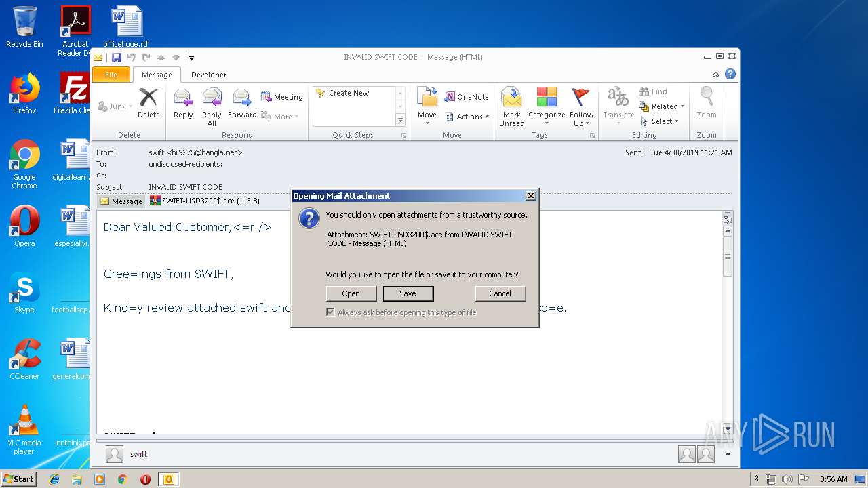The width and height of the screenshot is (868, 488).
Task: Collapse the ribbon with the chevron
Action: coord(715,75)
